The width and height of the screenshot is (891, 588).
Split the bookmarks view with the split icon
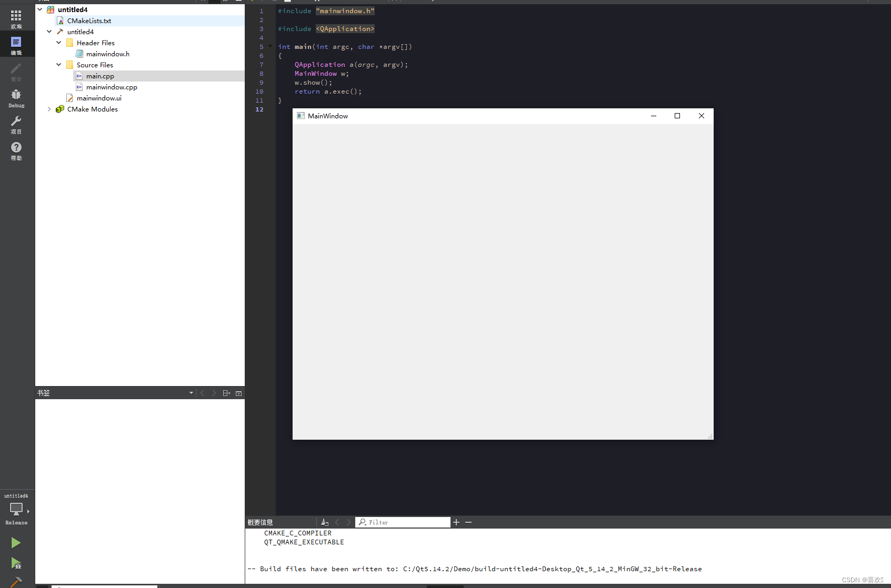click(226, 393)
